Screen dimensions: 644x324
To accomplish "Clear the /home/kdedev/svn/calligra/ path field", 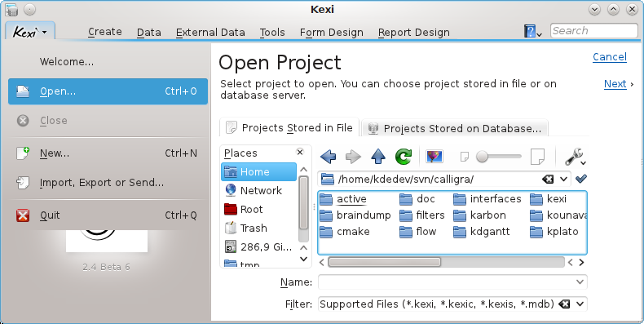I will click(x=548, y=179).
